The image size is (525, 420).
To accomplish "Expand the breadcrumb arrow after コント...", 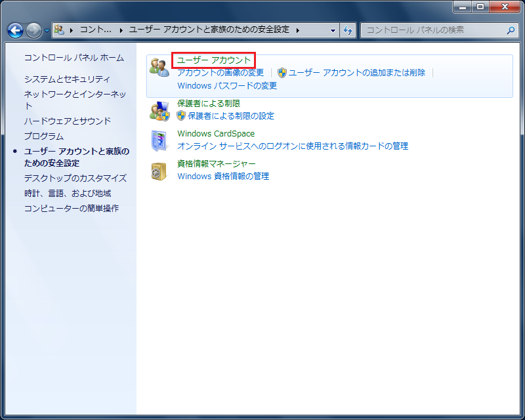I will (121, 30).
